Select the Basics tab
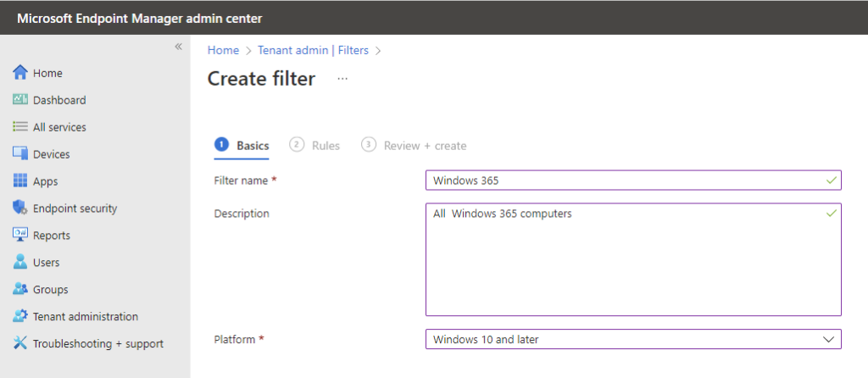Image resolution: width=868 pixels, height=378 pixels. pos(242,146)
